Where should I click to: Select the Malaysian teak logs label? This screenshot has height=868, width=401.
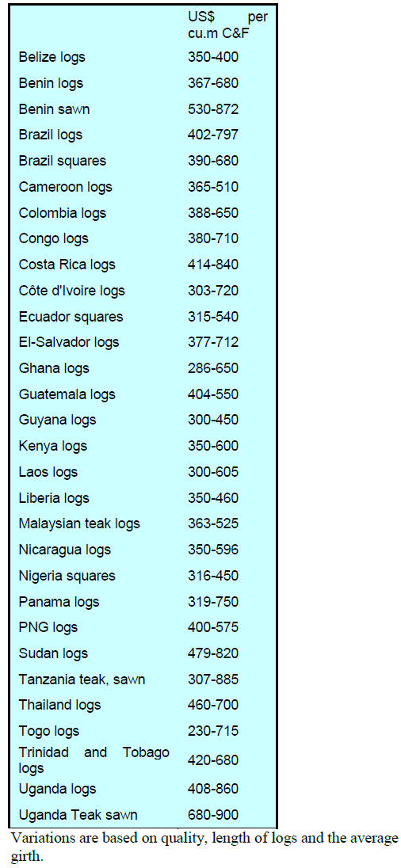coord(79,523)
